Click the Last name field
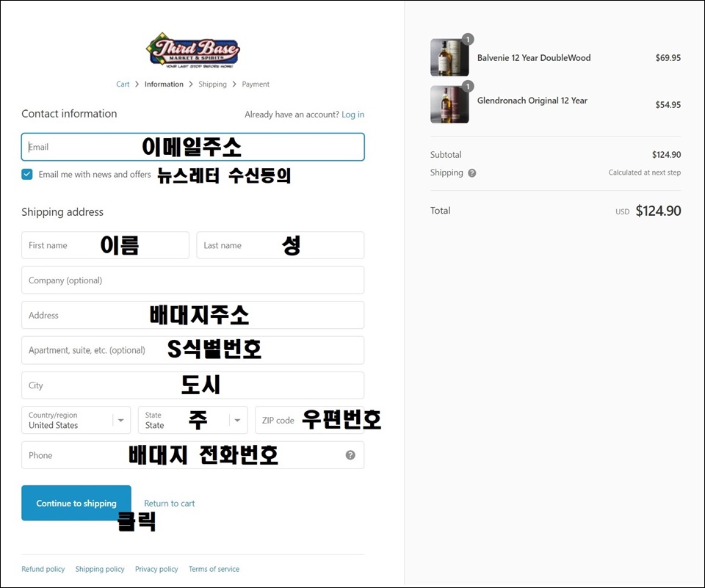705x588 pixels. point(280,245)
